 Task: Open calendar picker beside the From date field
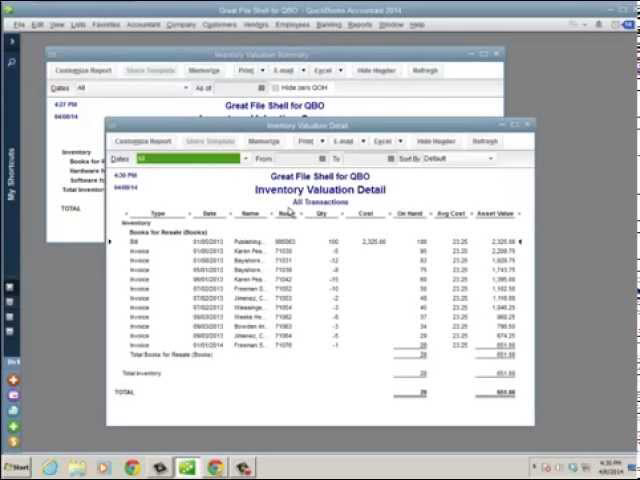coord(322,159)
